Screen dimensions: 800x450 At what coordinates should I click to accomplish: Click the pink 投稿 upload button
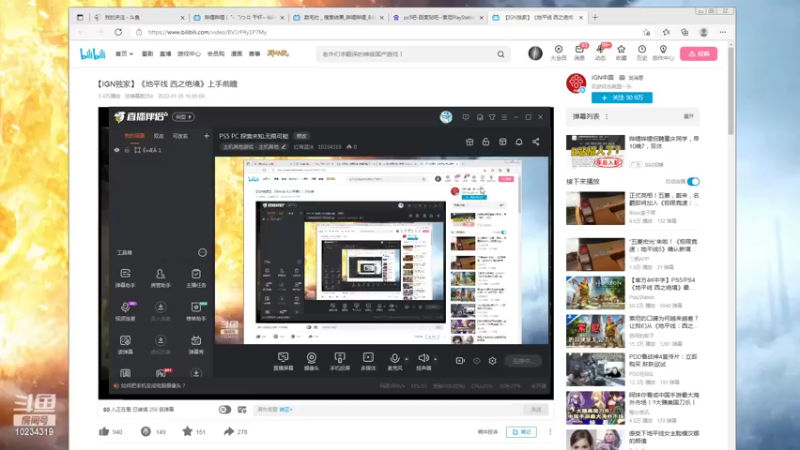pos(698,54)
